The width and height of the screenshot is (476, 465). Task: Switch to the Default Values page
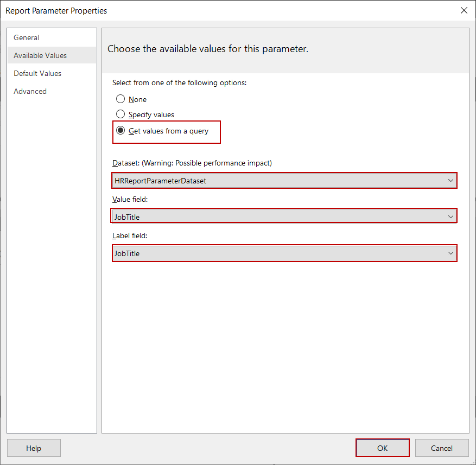(x=37, y=73)
